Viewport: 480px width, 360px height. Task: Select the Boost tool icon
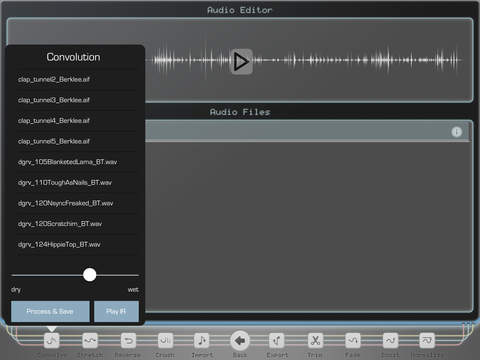390,341
